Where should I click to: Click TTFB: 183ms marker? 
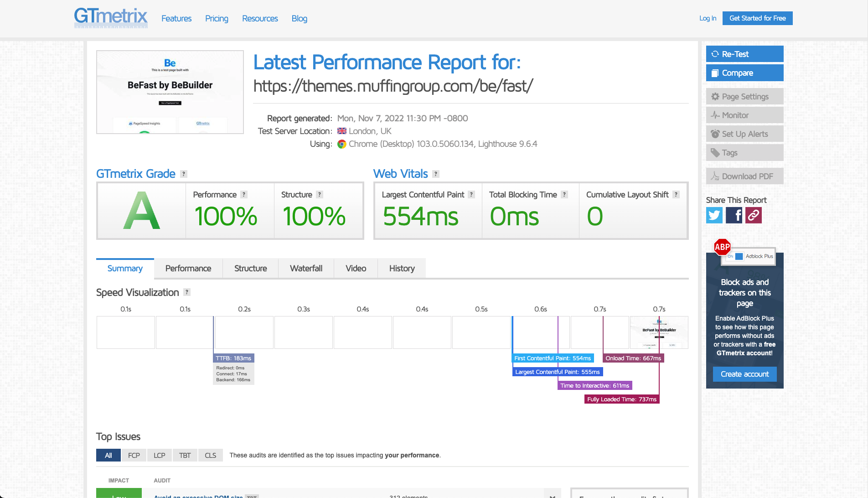[233, 358]
